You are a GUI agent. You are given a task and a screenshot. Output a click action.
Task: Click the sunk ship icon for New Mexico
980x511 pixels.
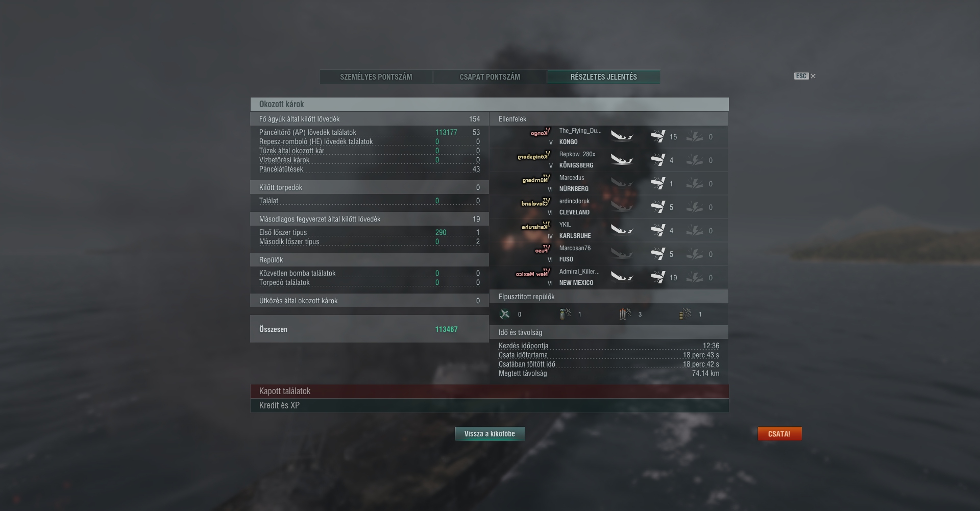click(622, 277)
